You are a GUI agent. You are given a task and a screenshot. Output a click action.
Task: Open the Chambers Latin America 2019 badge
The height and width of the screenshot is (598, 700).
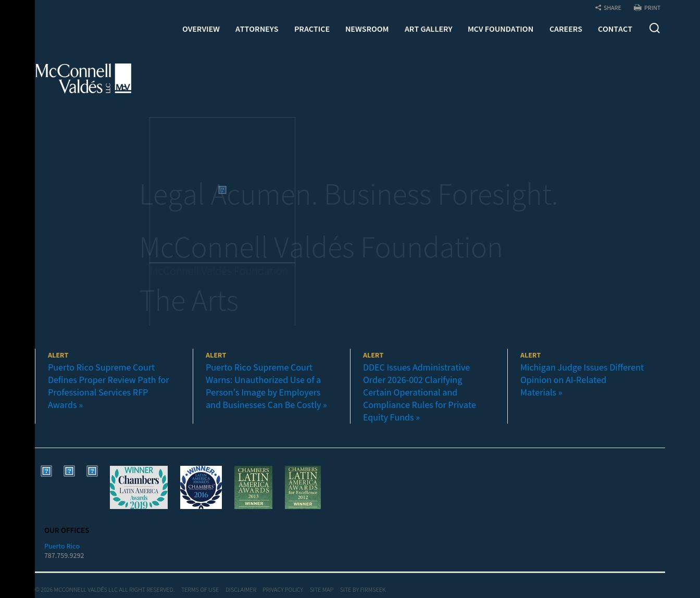pos(139,487)
